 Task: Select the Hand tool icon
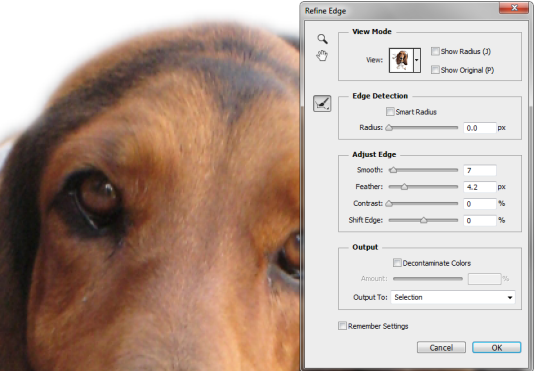pos(322,56)
